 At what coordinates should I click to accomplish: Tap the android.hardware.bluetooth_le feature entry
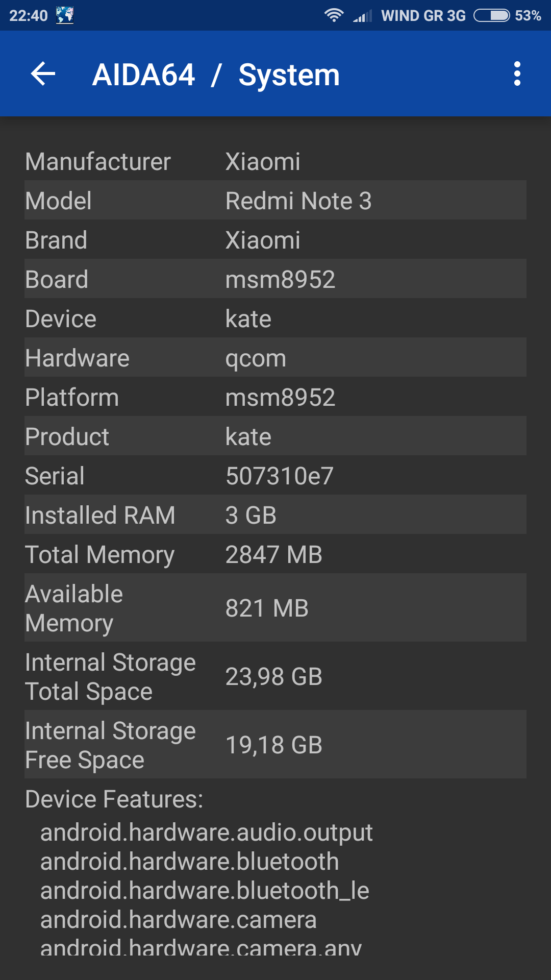[x=205, y=891]
